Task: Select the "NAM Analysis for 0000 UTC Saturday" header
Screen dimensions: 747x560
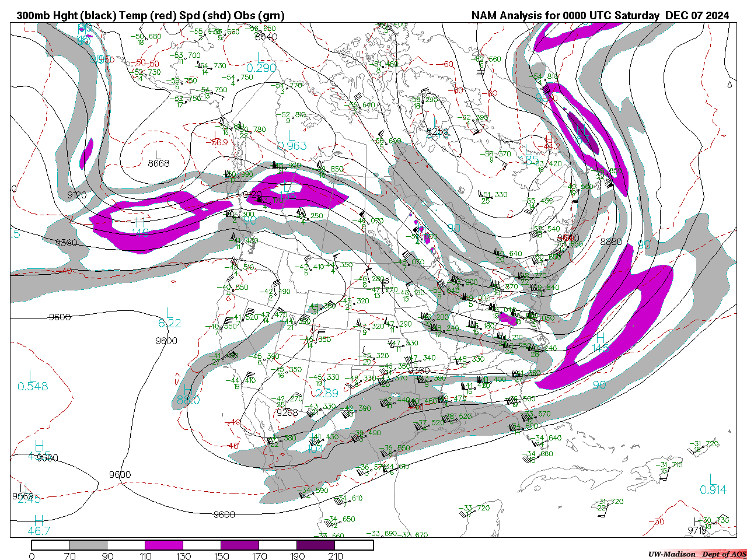Action: tap(566, 16)
